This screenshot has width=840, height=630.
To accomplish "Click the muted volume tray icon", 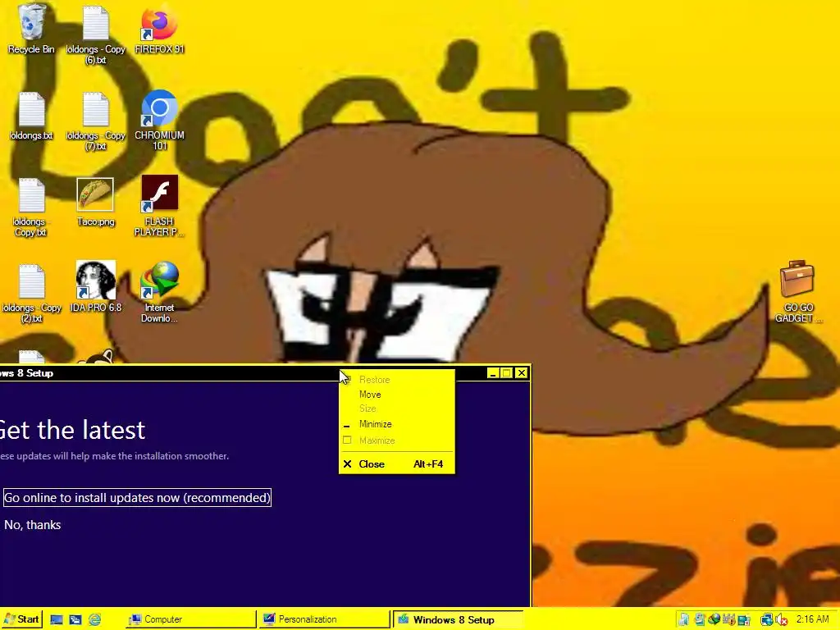I will (782, 619).
